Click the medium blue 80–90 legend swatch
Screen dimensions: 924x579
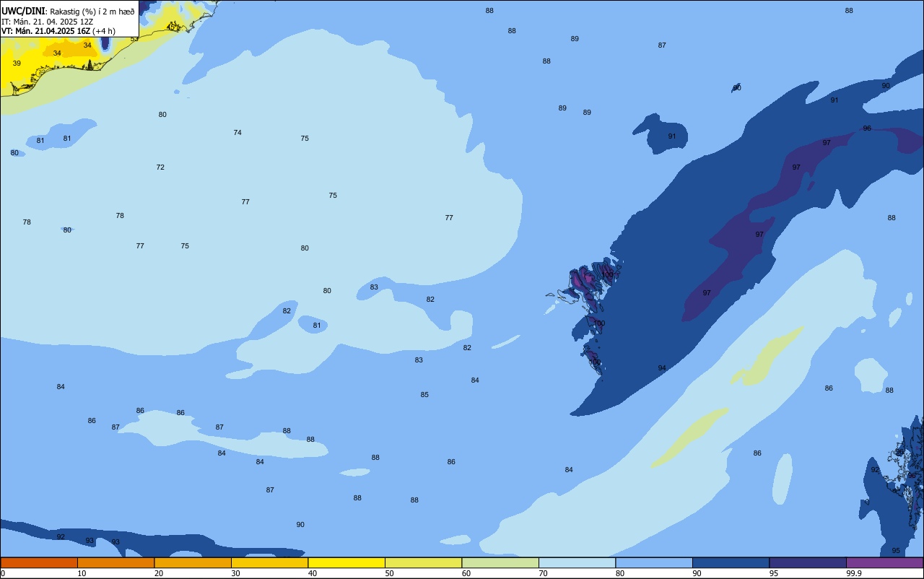coord(654,562)
